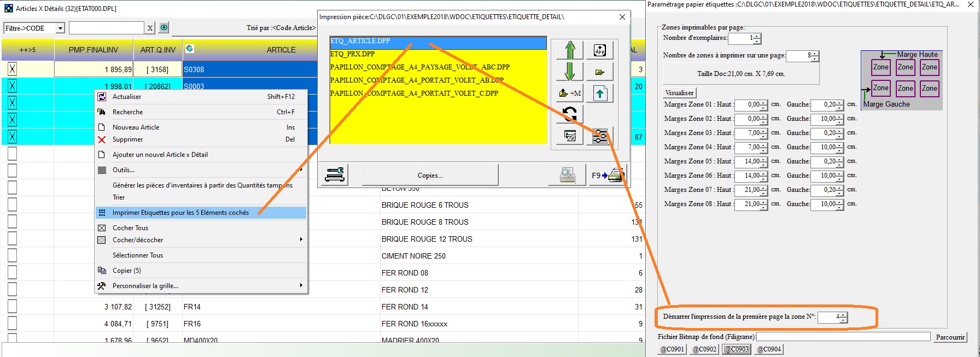This screenshot has height=357, width=980.
Task: Move selected label file up with green arrow
Action: point(570,50)
